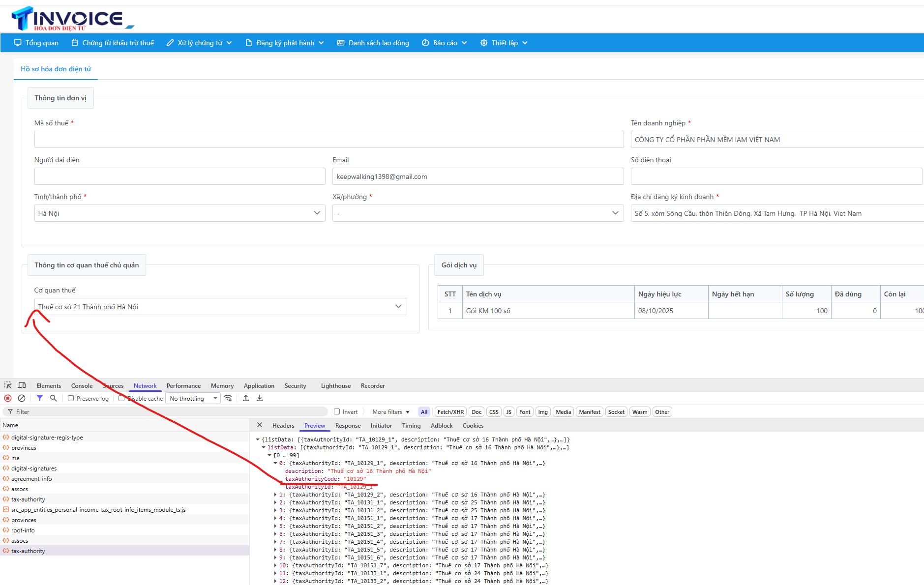Open DevTools inspect element picker icon
The width and height of the screenshot is (924, 585).
click(x=8, y=385)
